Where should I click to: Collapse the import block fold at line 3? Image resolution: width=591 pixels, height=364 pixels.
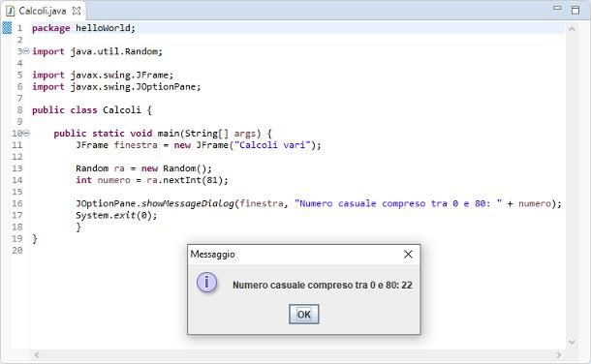26,50
